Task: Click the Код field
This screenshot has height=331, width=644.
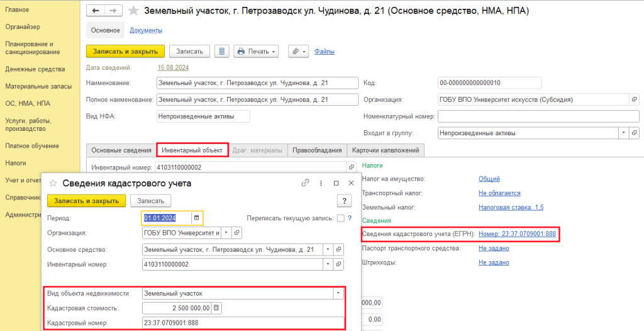Action: (x=489, y=82)
